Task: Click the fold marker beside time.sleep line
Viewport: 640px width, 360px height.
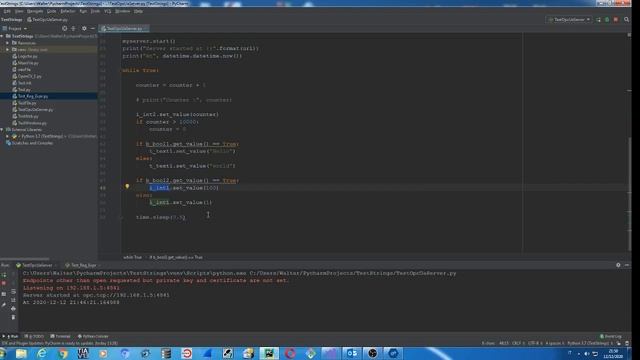Action: point(122,218)
